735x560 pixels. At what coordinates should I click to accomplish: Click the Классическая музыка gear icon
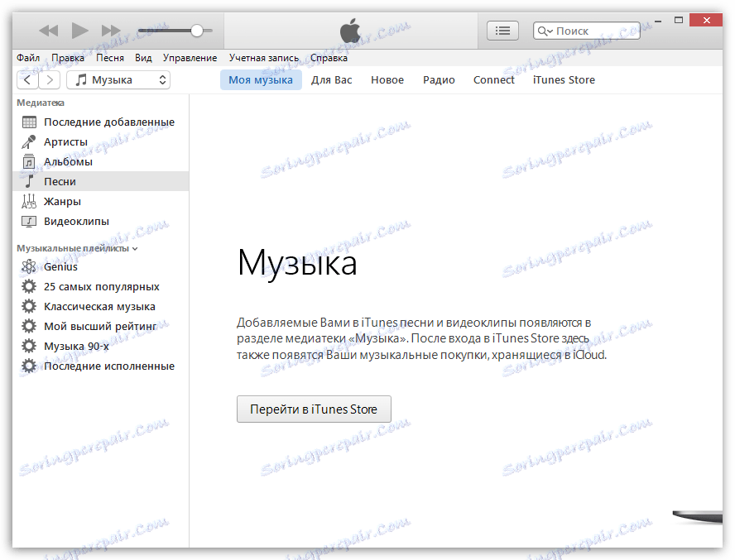pos(29,307)
